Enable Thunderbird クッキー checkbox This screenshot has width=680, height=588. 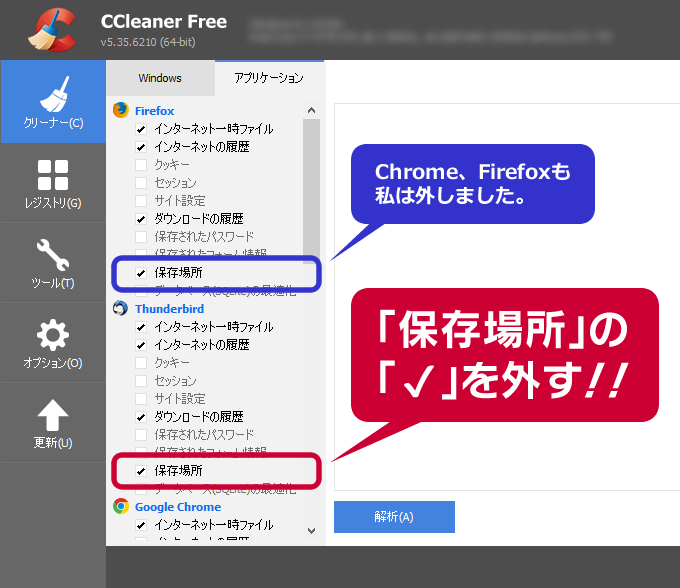coord(141,363)
